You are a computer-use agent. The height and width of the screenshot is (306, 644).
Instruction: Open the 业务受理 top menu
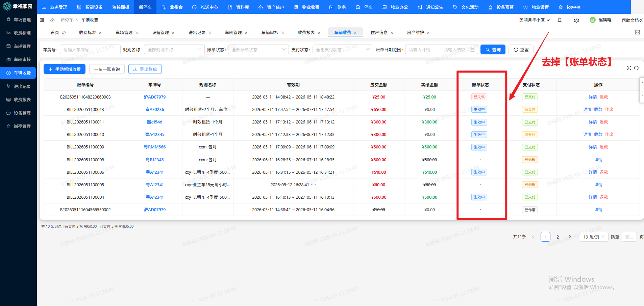(x=55, y=7)
